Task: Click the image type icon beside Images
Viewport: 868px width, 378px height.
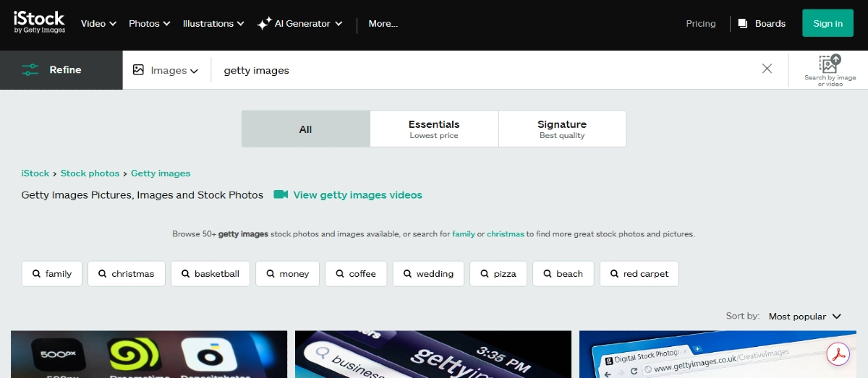Action: [138, 70]
